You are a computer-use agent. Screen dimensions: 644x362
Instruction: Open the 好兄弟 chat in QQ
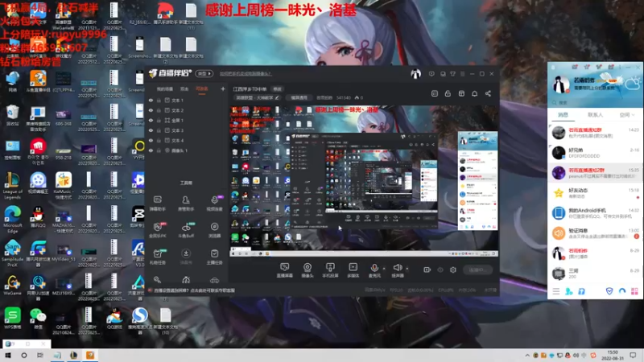pyautogui.click(x=595, y=153)
